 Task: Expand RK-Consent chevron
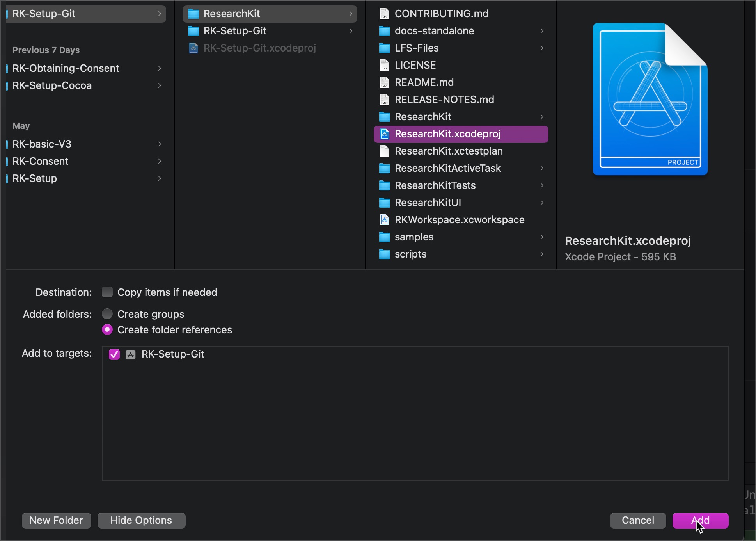click(x=160, y=161)
